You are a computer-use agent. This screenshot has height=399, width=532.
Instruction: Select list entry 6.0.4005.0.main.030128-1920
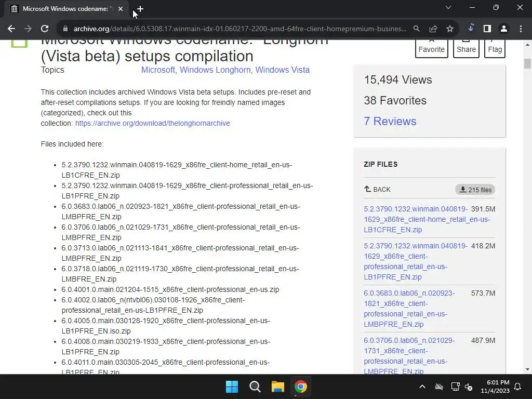[166, 326]
